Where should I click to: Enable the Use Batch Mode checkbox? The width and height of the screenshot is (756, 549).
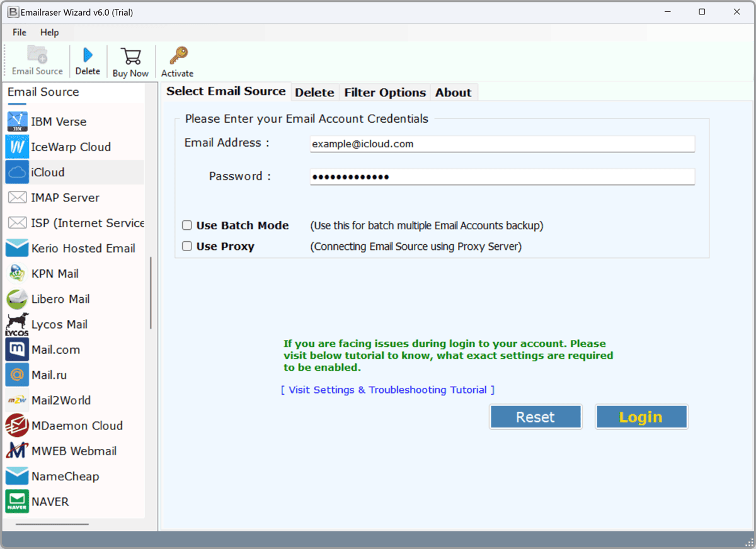tap(187, 225)
